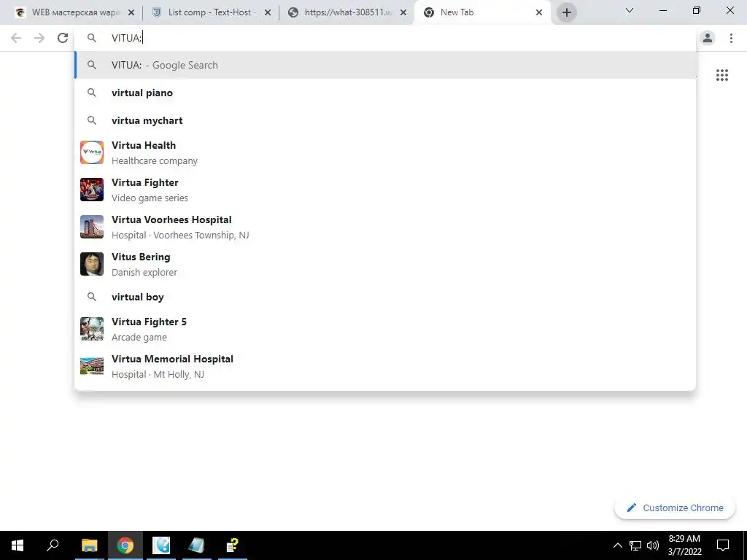Click the search icon beside virtual boy

(92, 297)
